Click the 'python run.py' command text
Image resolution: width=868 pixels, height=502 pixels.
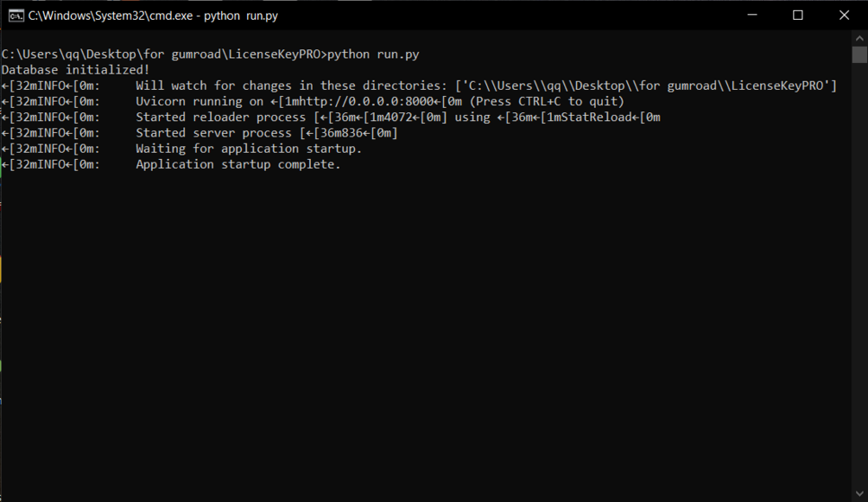tap(373, 54)
